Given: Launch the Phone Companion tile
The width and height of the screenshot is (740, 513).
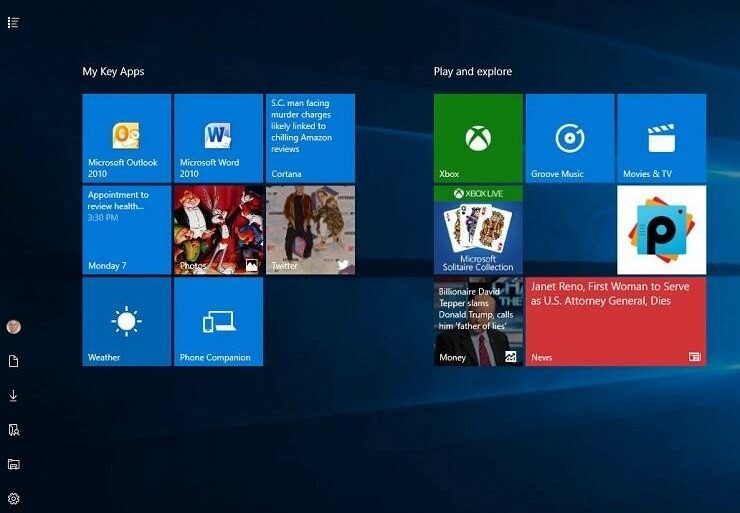Looking at the screenshot, I should pos(219,322).
